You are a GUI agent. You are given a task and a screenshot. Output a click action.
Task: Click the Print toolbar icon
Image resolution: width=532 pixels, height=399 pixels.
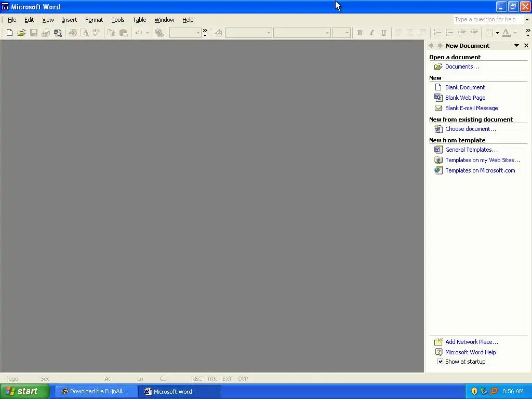point(73,33)
